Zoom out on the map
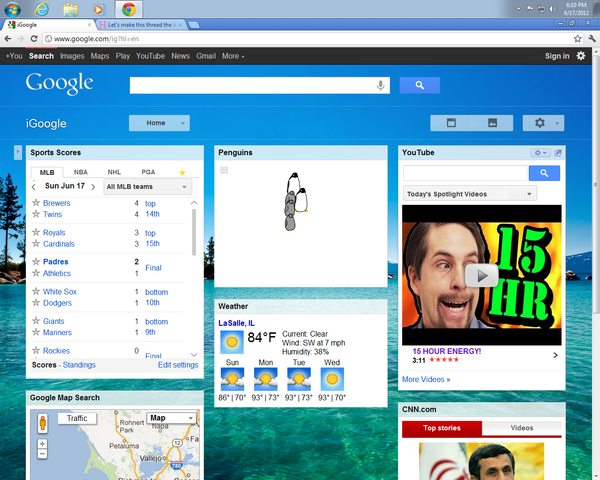Image resolution: width=600 pixels, height=480 pixels. pos(42,454)
